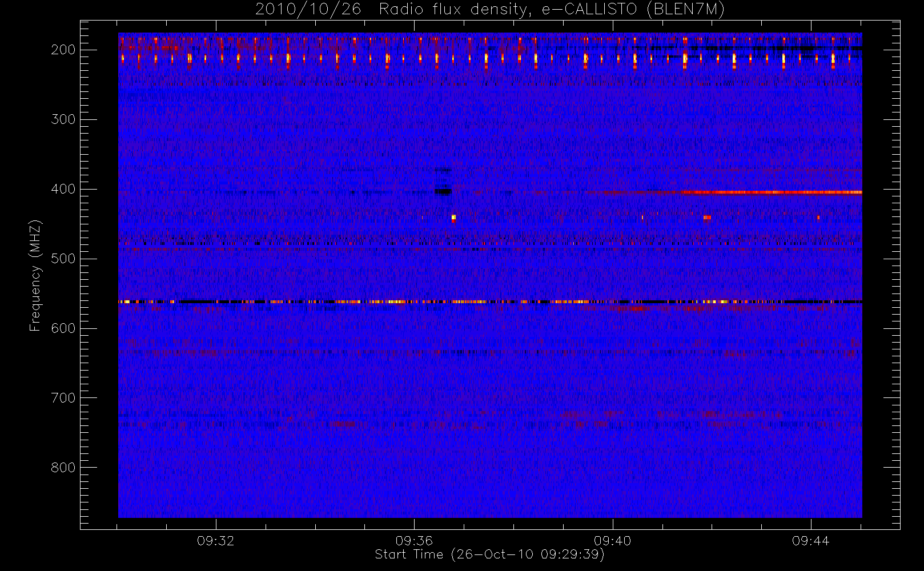Screen dimensions: 924x571
Task: Click the 09:32 time tick label
Action: tap(216, 541)
